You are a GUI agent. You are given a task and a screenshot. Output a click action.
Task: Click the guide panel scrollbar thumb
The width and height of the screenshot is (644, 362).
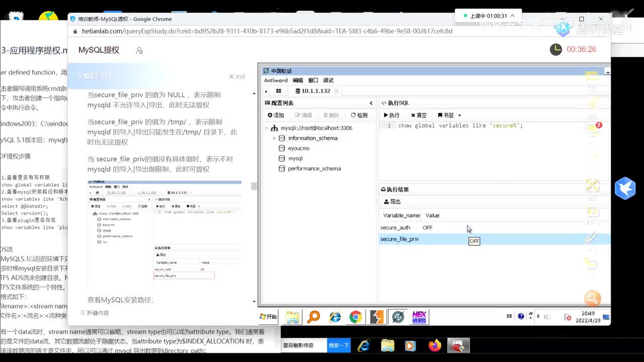pyautogui.click(x=254, y=186)
